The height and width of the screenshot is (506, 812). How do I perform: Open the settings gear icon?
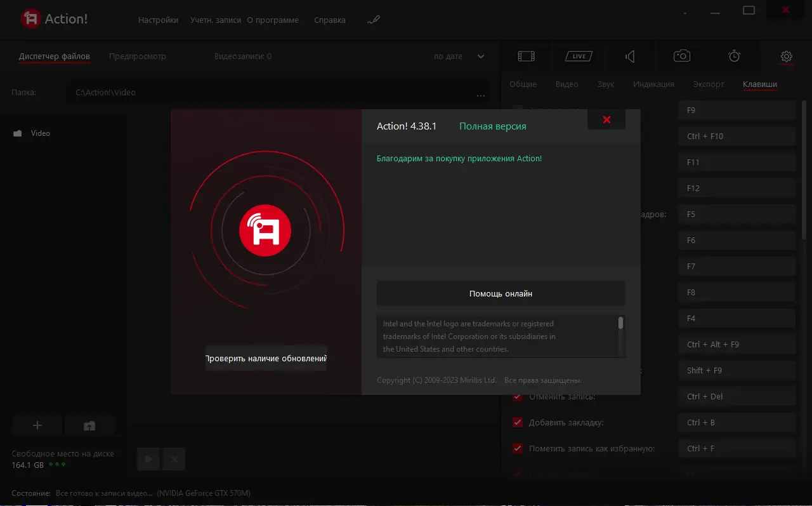pos(787,57)
